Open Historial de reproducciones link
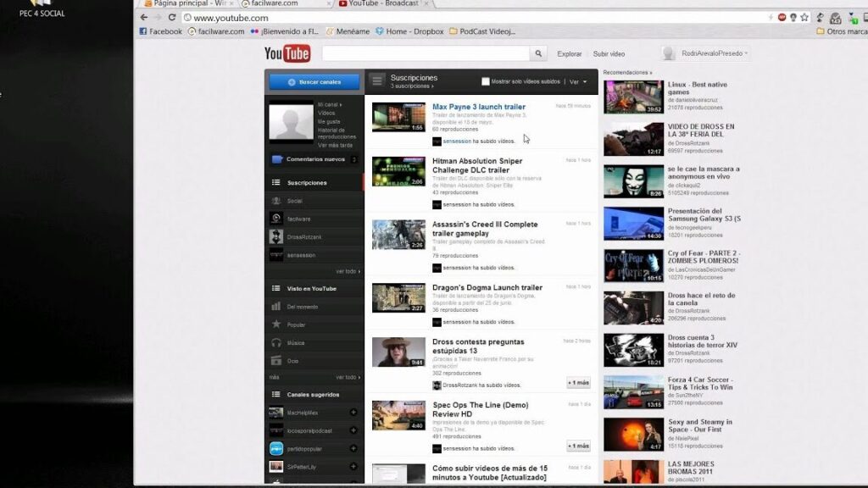 coord(337,133)
